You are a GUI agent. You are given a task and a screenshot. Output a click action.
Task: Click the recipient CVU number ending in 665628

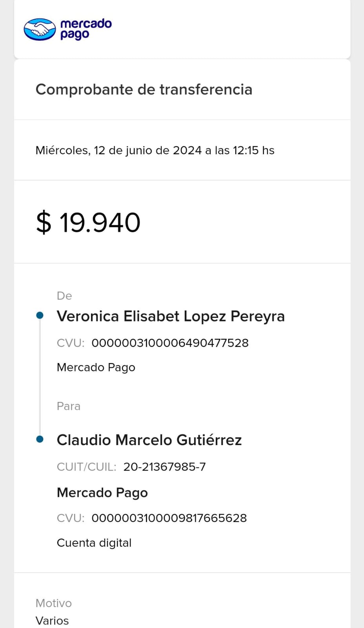(x=169, y=518)
